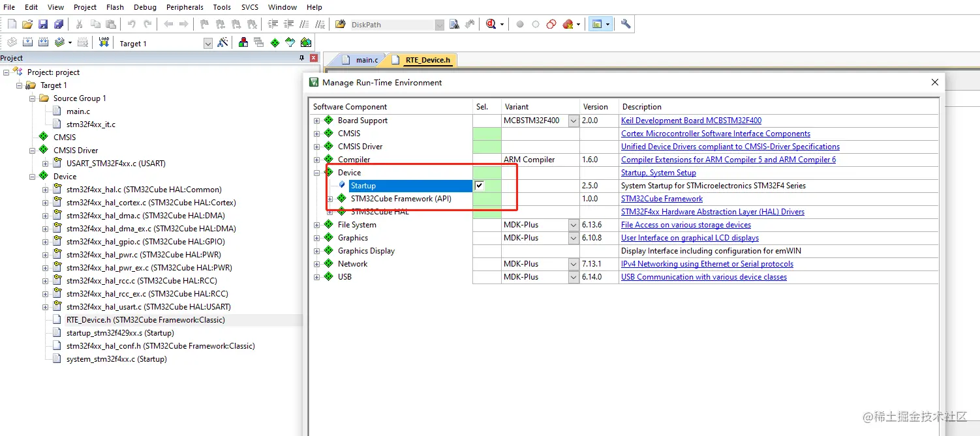The image size is (980, 436).
Task: Pin the Project panel with pushpin icon
Action: pos(301,58)
